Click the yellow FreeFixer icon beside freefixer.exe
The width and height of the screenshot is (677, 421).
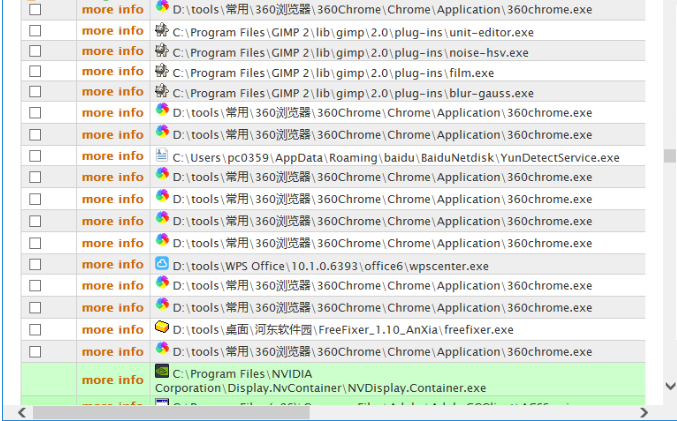(162, 327)
